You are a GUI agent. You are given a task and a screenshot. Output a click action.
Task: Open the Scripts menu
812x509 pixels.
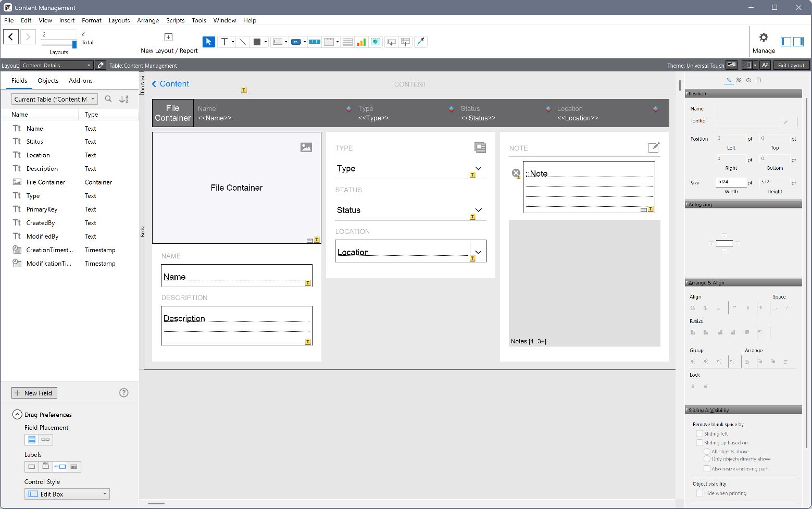[175, 20]
